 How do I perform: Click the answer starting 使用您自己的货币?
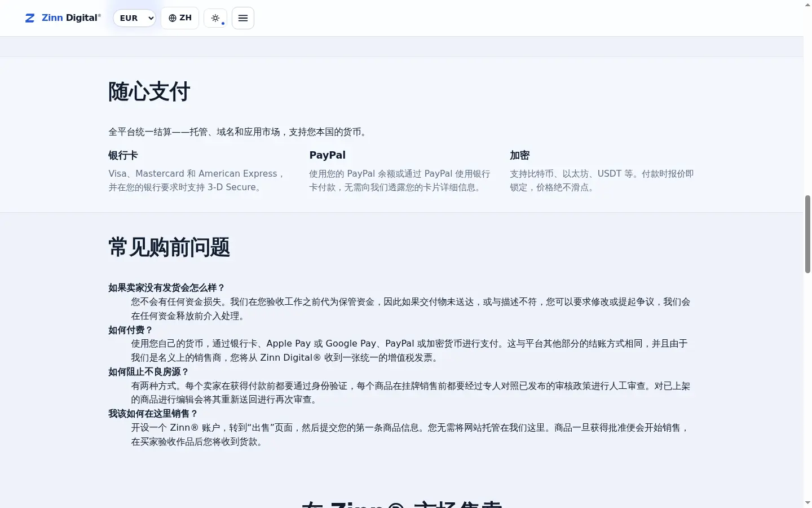pyautogui.click(x=410, y=351)
